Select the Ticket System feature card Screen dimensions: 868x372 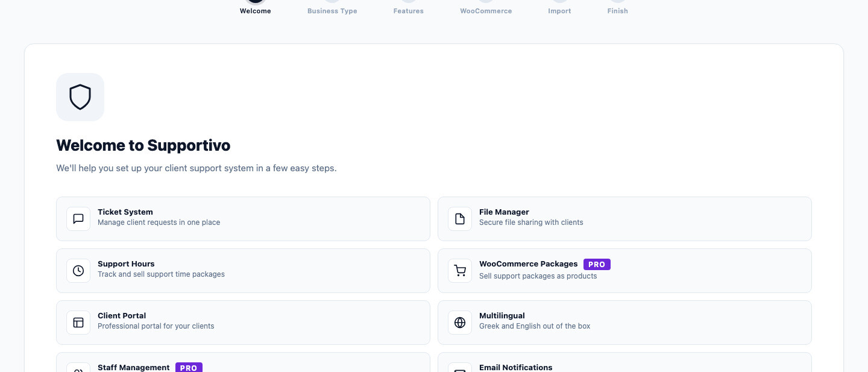[243, 219]
